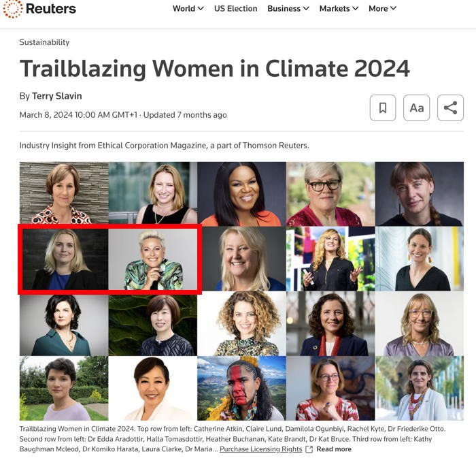Expand caption with Read more
476x471 pixels.
pos(334,449)
